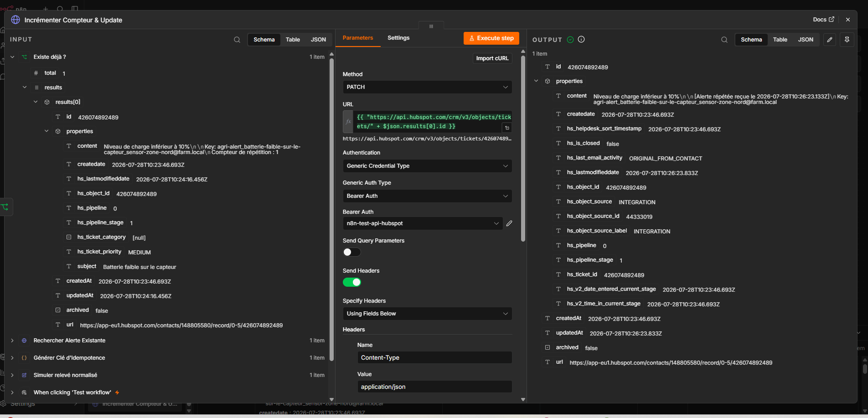Open the Docs link

point(823,19)
